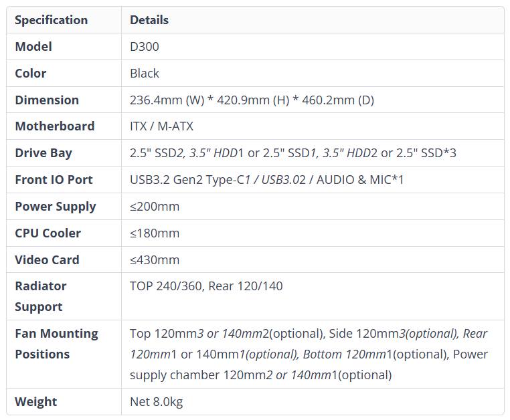This screenshot has width=510, height=420.
Task: Click the Radiator Support row label
Action: (41, 296)
